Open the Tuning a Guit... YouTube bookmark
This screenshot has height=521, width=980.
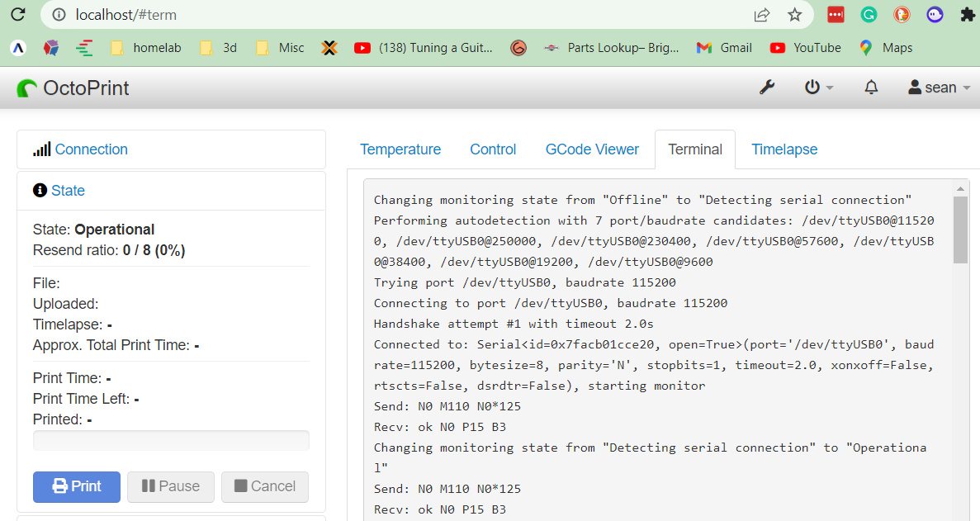tap(424, 48)
